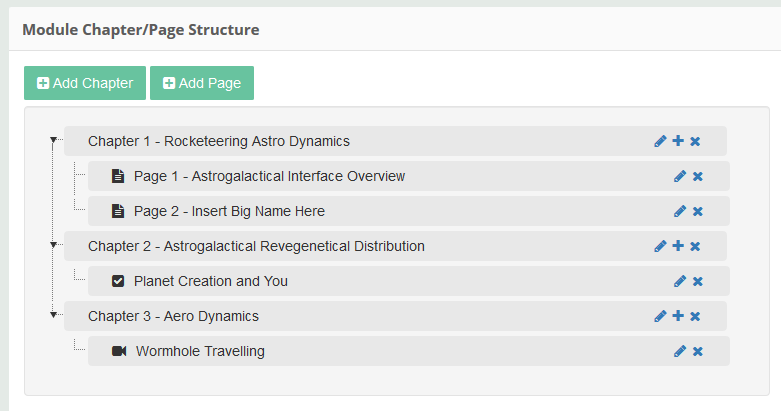Viewport: 781px width, 411px height.
Task: Collapse Chapter 1 tree arrow
Action: [x=53, y=140]
